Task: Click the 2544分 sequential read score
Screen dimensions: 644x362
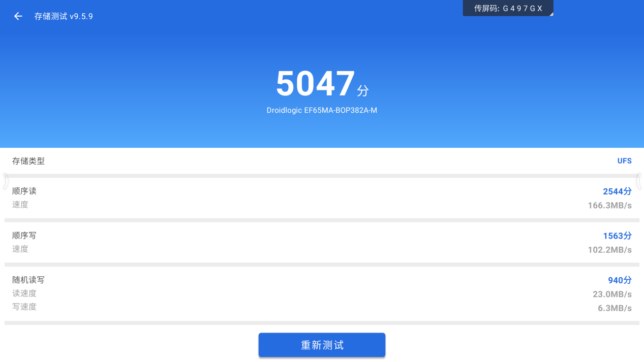Action: coord(617,191)
